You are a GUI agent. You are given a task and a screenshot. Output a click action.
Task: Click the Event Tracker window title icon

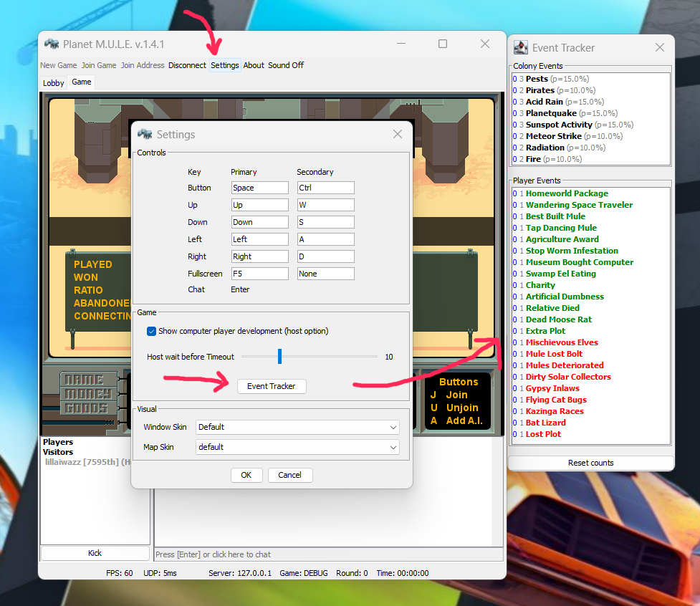(521, 47)
